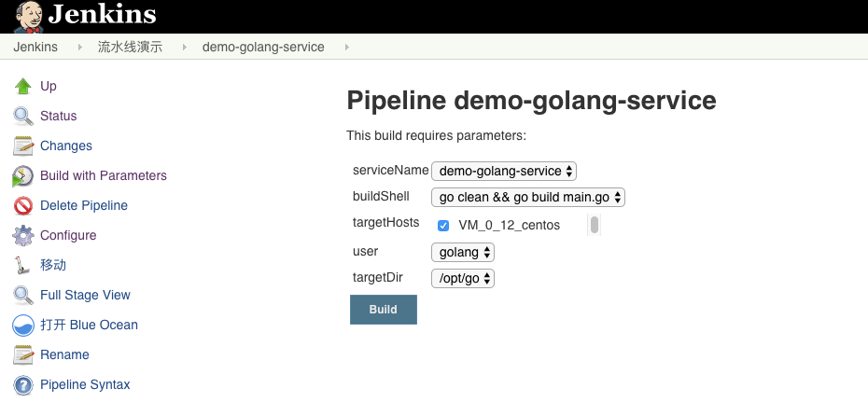Open the Full Stage View link
The height and width of the screenshot is (402, 868).
[85, 296]
